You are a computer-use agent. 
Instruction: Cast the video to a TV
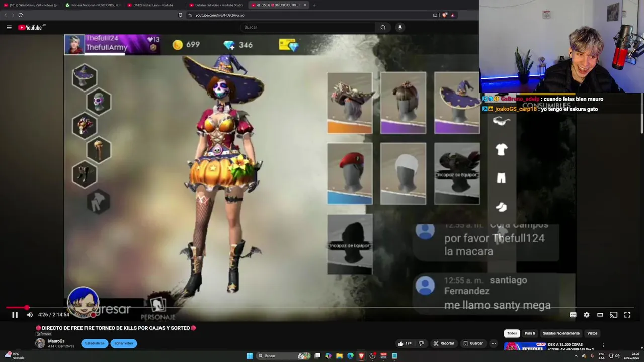pyautogui.click(x=613, y=315)
